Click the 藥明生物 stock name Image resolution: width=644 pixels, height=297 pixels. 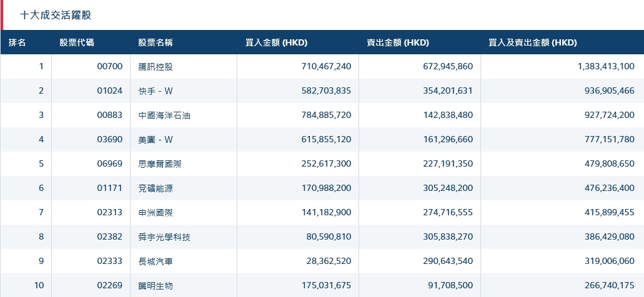click(156, 286)
